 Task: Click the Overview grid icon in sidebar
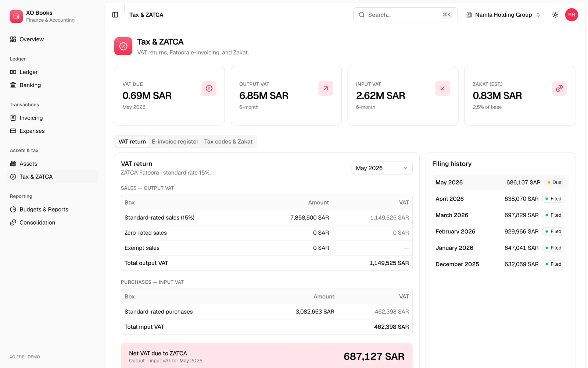coord(13,39)
